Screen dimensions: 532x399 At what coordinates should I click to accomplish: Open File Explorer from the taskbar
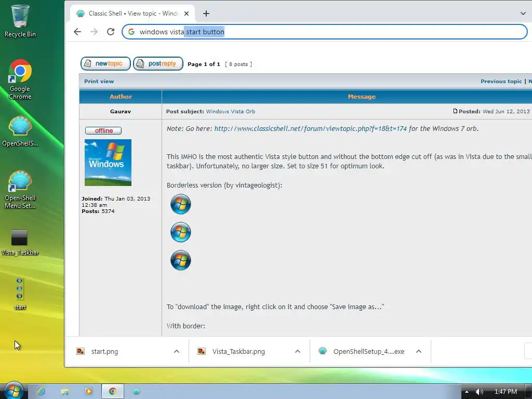(x=65, y=392)
